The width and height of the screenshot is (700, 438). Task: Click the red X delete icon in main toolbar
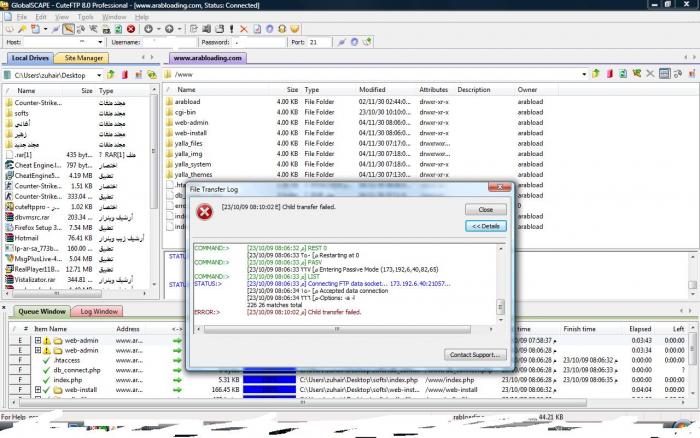244,29
